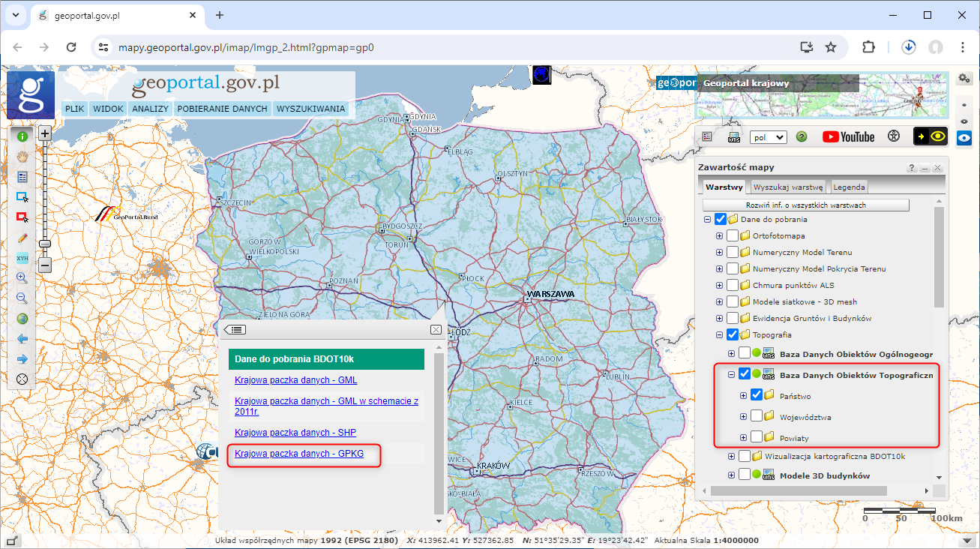Image resolution: width=980 pixels, height=549 pixels.
Task: Choose the blue rectangle selection tool
Action: pyautogui.click(x=22, y=197)
